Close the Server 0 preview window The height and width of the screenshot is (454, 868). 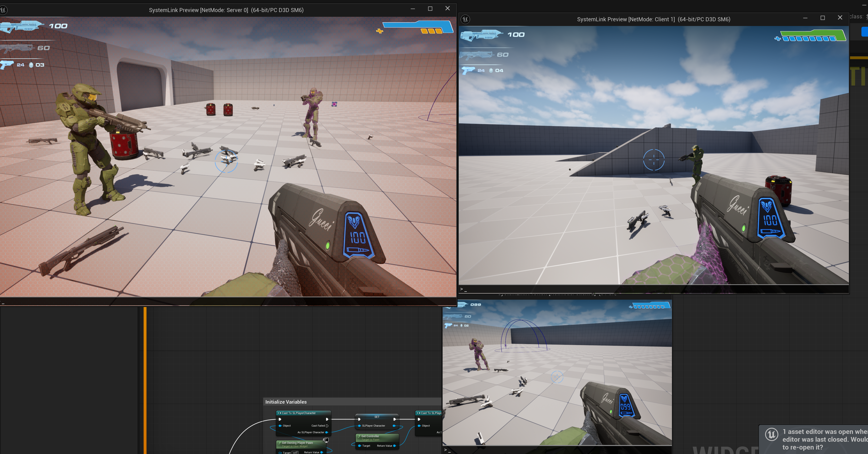[447, 9]
